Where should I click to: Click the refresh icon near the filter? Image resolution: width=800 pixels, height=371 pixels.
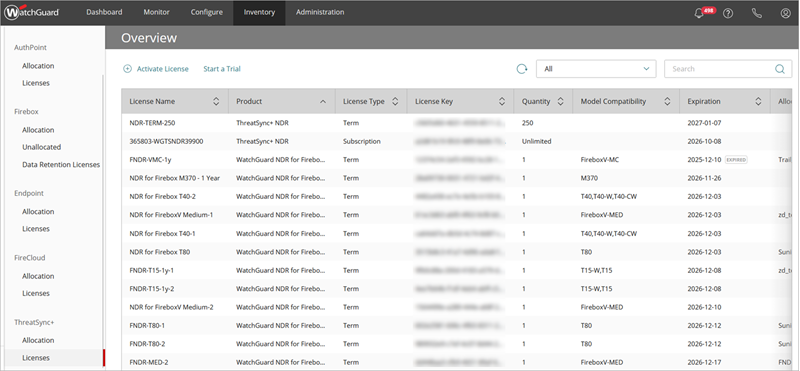tap(521, 69)
